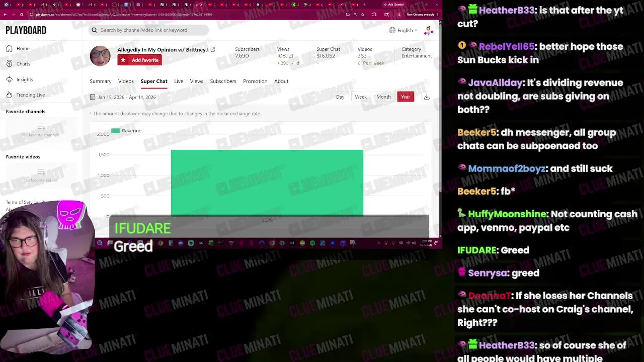Go to Home in the sidebar

tap(23, 49)
